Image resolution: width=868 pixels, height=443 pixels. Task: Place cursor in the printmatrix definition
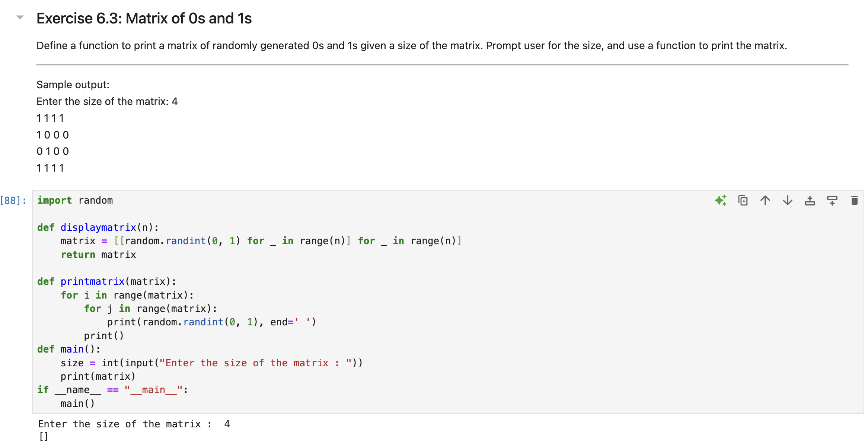(x=106, y=281)
